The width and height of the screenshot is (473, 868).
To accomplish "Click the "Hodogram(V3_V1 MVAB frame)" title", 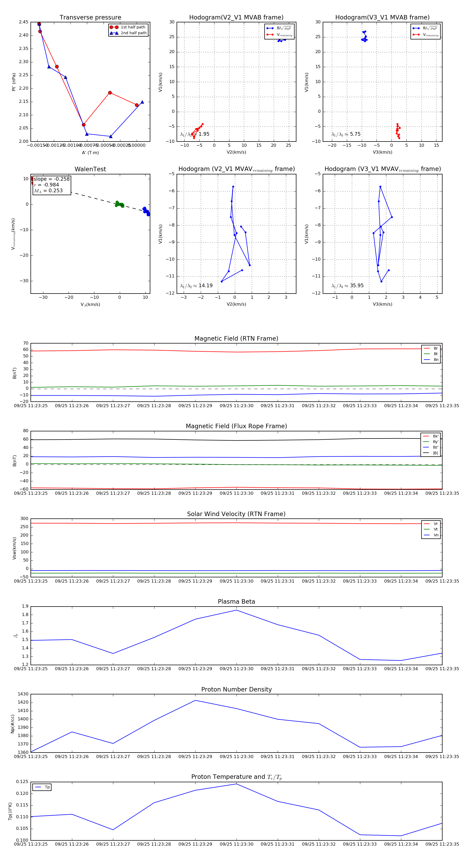I will (x=382, y=18).
